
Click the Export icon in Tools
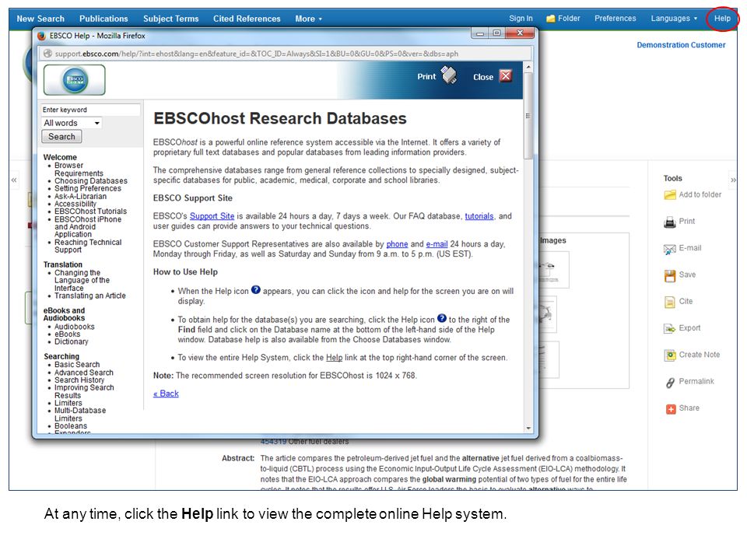click(x=670, y=328)
